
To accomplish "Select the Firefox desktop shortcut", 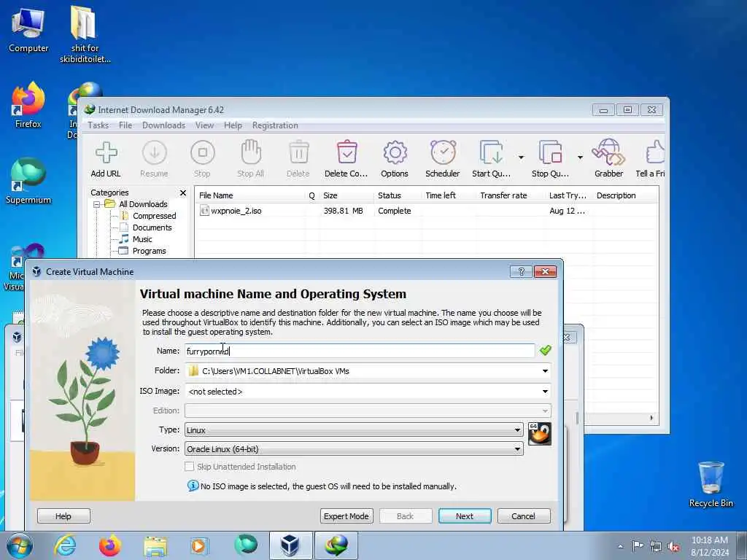I will click(x=28, y=105).
